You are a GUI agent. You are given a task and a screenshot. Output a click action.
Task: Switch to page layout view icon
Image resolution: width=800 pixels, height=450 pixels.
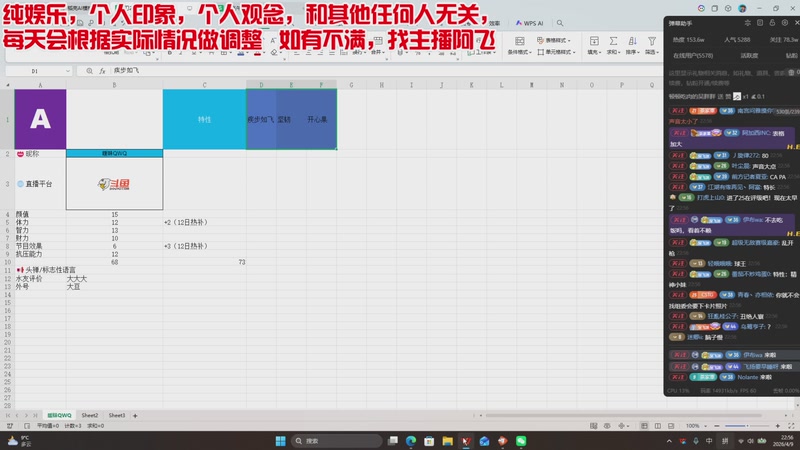click(658, 426)
